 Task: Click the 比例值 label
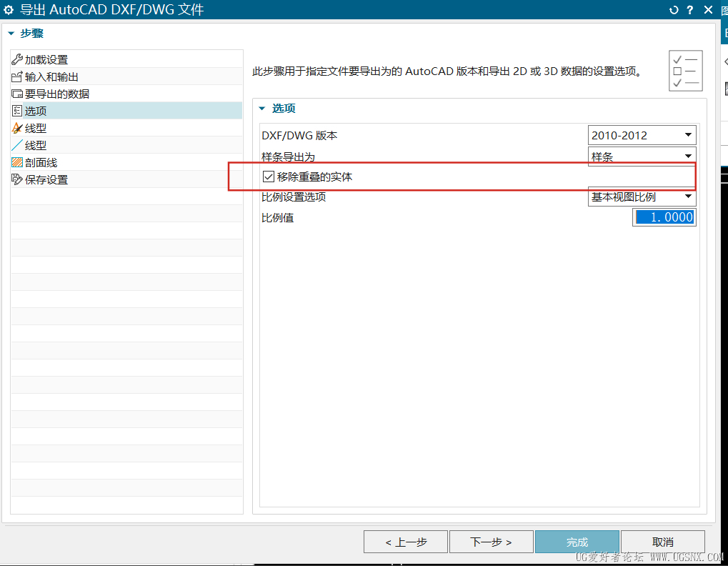click(x=278, y=218)
